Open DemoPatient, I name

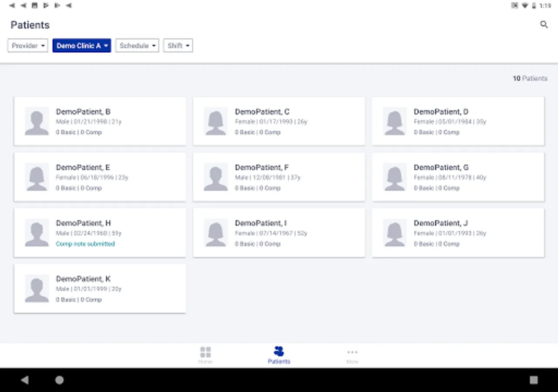tap(261, 223)
